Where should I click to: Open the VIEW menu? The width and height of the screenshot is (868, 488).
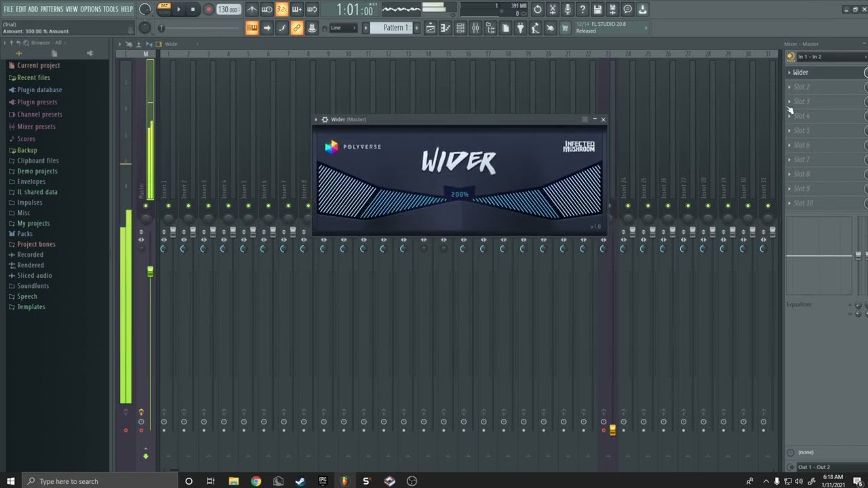click(x=72, y=9)
